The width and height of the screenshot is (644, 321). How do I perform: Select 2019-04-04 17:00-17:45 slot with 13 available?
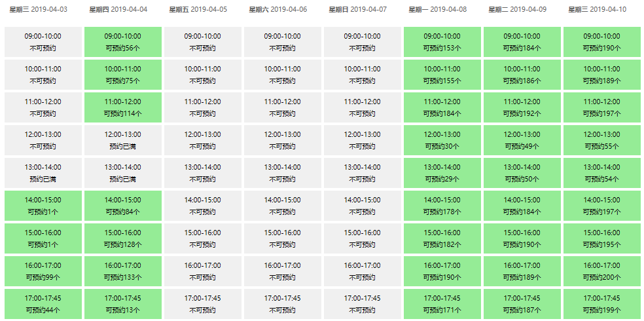[123, 304]
